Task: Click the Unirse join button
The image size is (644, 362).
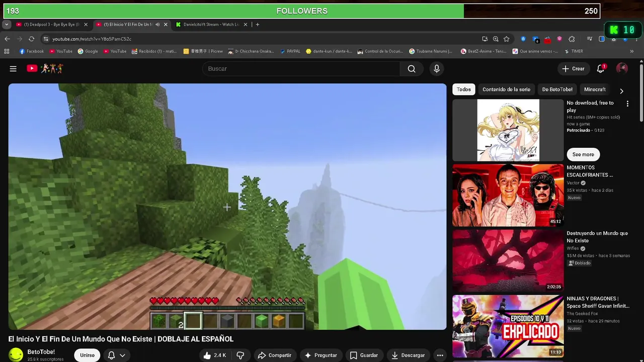Action: coord(87,355)
